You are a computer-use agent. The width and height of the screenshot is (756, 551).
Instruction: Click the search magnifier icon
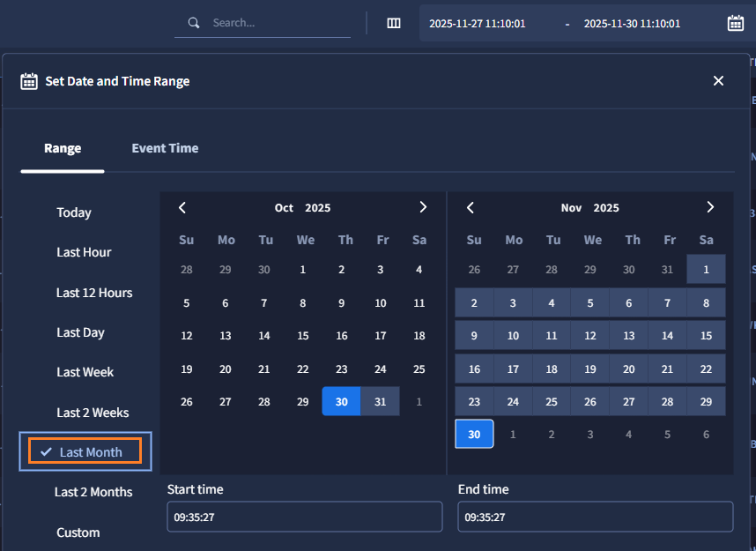pyautogui.click(x=195, y=23)
